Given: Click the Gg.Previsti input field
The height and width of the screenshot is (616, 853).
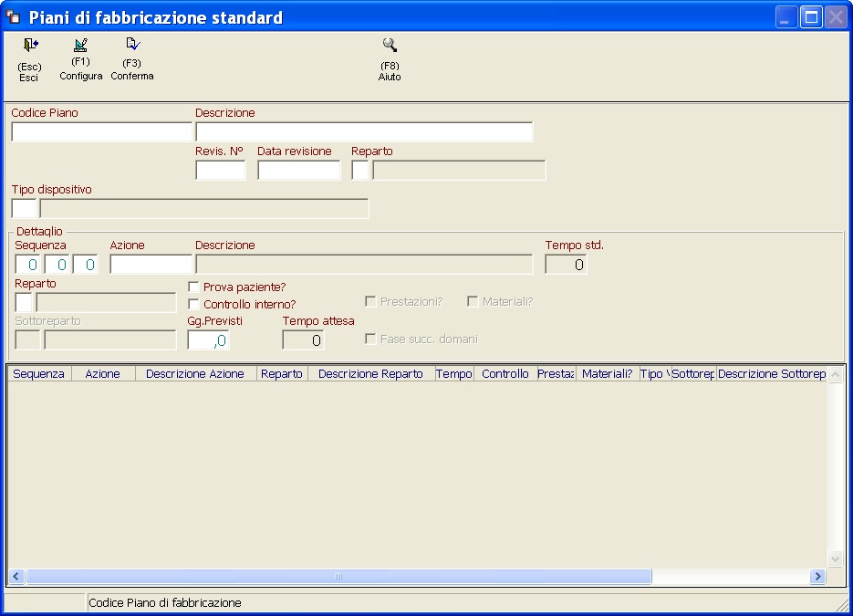Looking at the screenshot, I should (208, 340).
